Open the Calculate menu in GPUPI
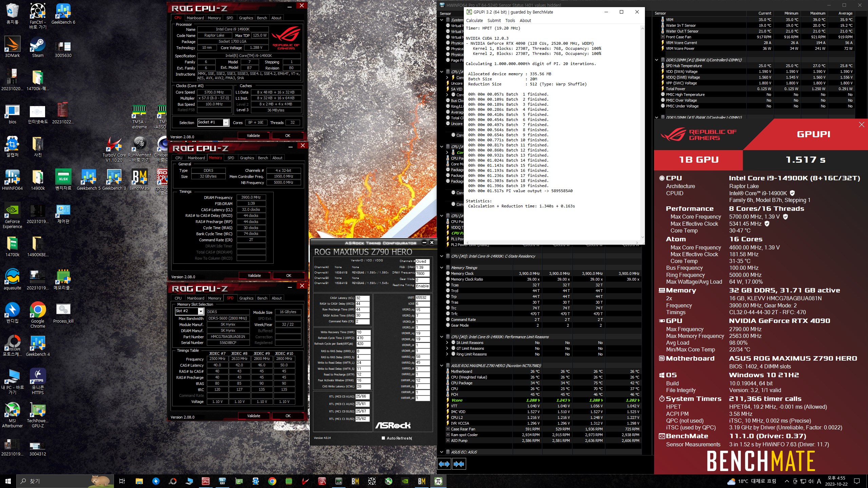868x488 pixels. tap(474, 21)
